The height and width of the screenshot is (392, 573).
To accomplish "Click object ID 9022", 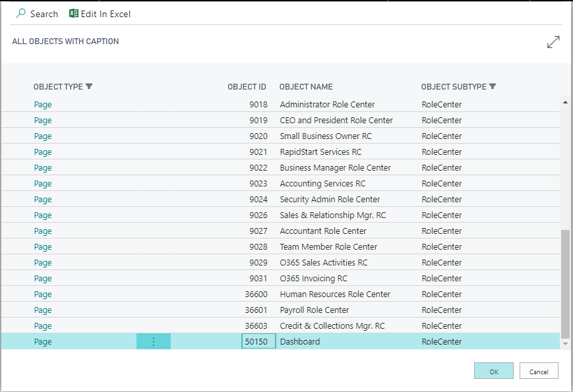I will 258,167.
